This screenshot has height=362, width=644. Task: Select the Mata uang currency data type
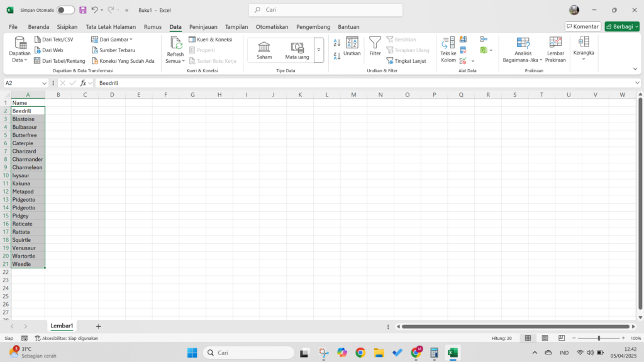click(x=297, y=50)
